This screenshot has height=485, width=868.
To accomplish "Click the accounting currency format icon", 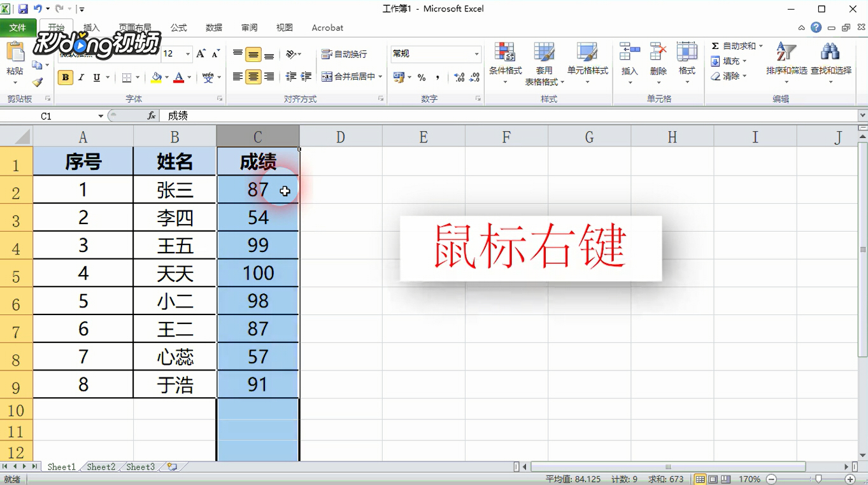I will pyautogui.click(x=399, y=77).
